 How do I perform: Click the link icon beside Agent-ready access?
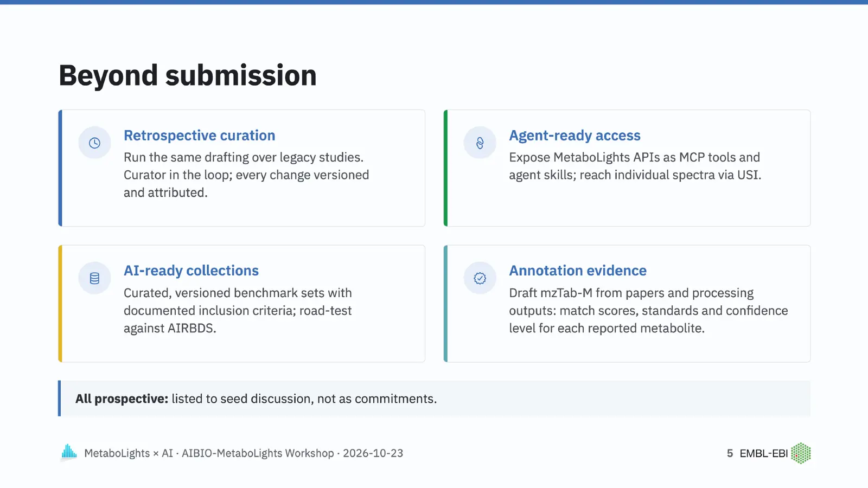pos(480,143)
